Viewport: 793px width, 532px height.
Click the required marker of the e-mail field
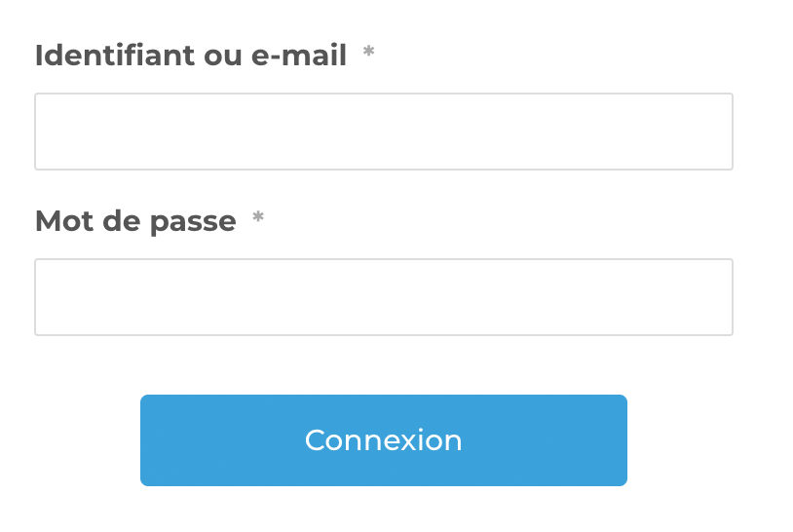click(368, 54)
